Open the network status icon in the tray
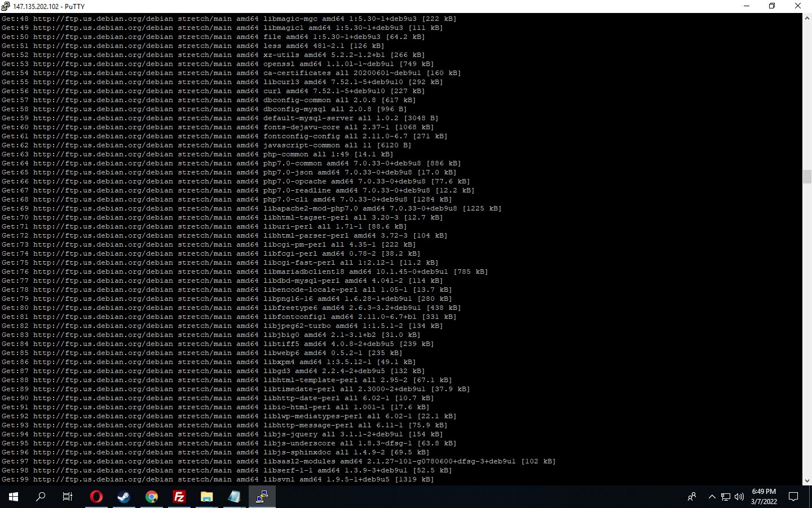Image resolution: width=812 pixels, height=508 pixels. point(725,497)
